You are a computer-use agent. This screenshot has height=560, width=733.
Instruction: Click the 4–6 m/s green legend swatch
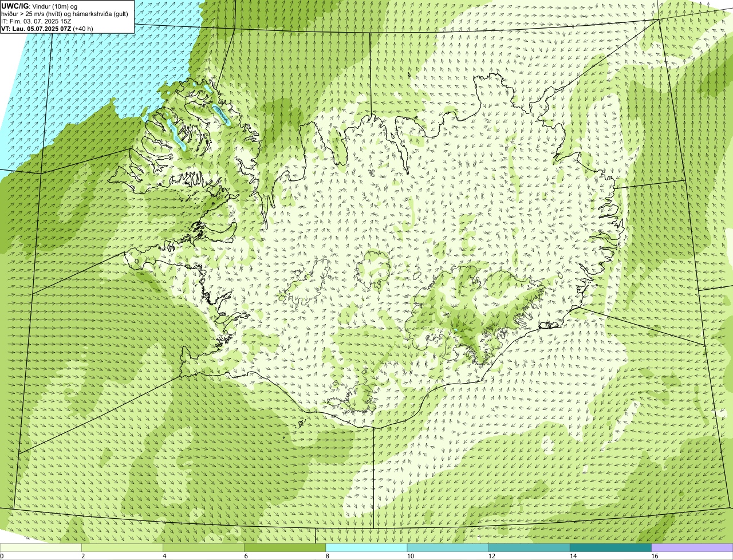click(x=203, y=547)
